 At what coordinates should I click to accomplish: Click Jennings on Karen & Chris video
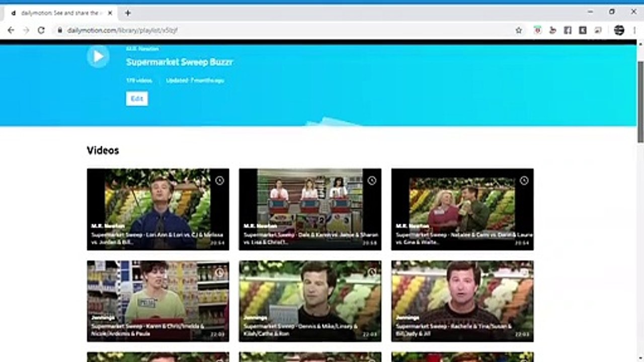pos(103,318)
